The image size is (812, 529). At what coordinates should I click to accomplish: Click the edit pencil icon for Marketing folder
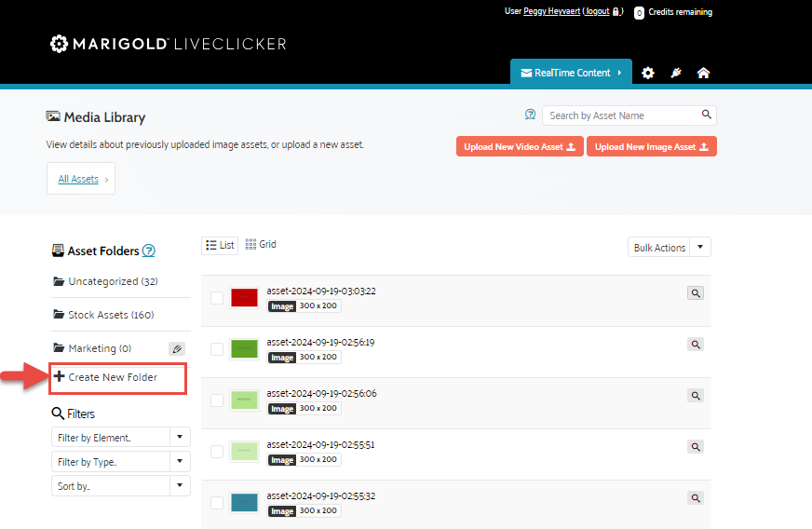point(177,348)
